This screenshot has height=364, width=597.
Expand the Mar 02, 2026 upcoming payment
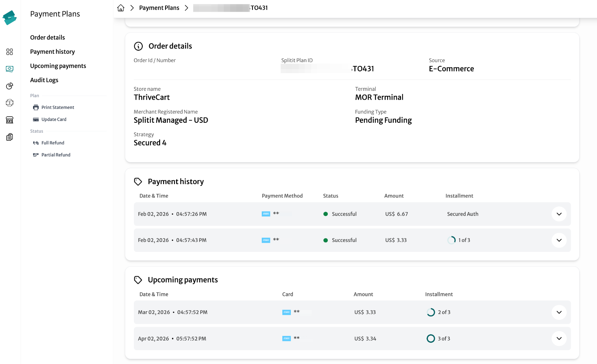(559, 312)
